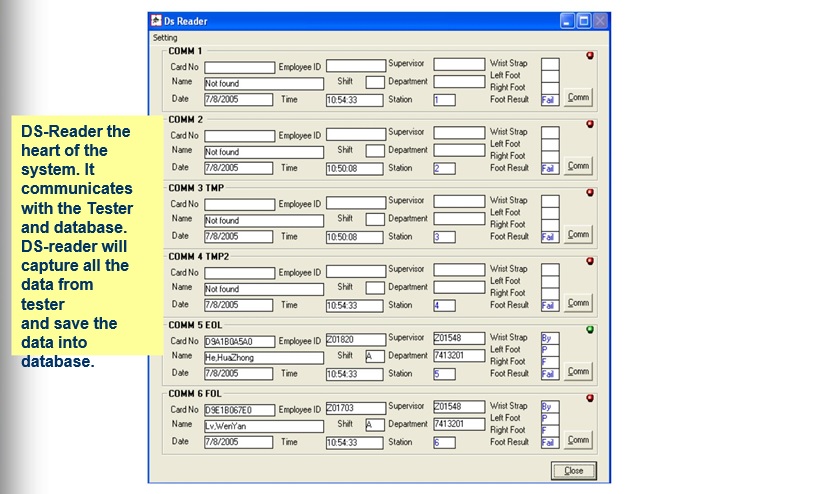
Task: Click the red status light in COMM 6 FOL
Action: pyautogui.click(x=590, y=398)
